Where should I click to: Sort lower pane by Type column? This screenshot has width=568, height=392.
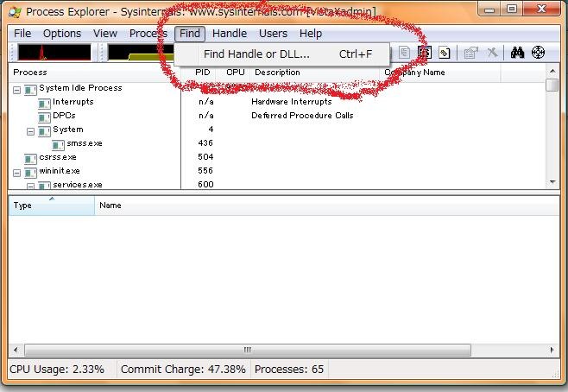click(x=52, y=205)
